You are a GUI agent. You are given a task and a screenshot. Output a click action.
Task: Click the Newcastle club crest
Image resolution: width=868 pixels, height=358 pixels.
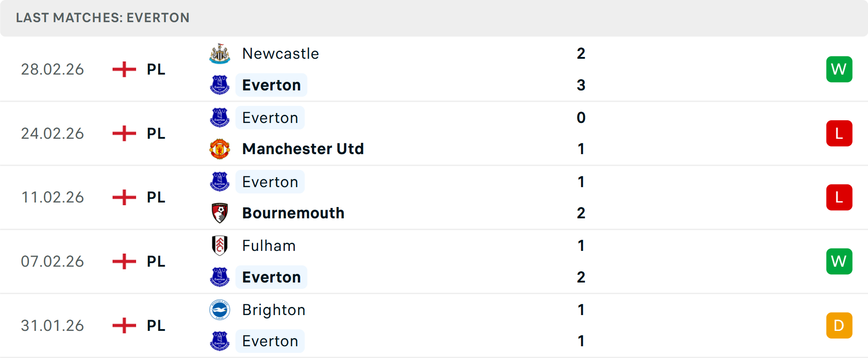tap(220, 53)
